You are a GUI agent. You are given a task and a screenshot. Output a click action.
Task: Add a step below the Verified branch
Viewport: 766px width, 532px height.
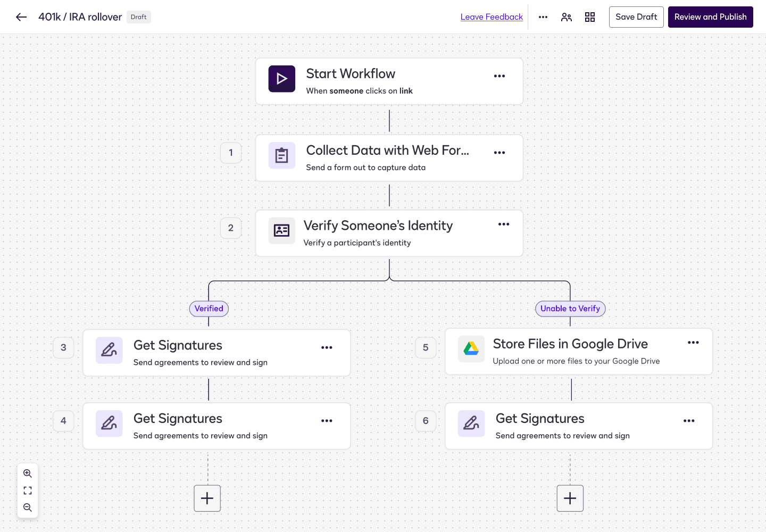(207, 498)
